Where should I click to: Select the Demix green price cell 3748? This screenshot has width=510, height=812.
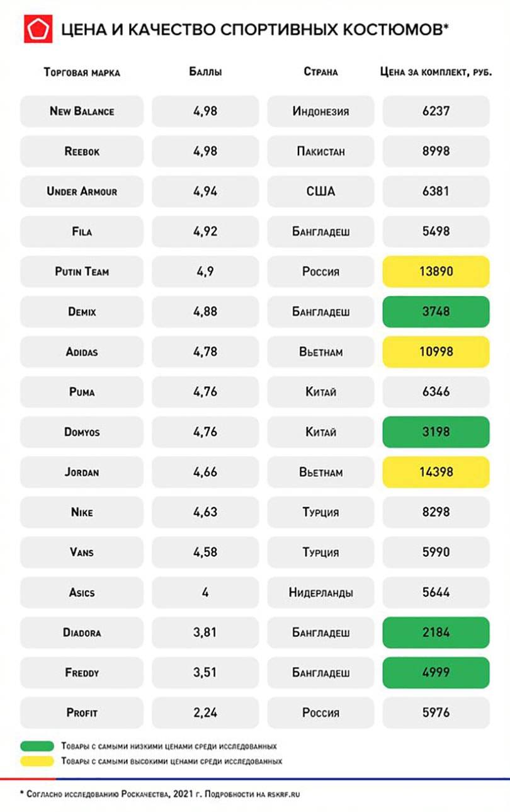436,312
